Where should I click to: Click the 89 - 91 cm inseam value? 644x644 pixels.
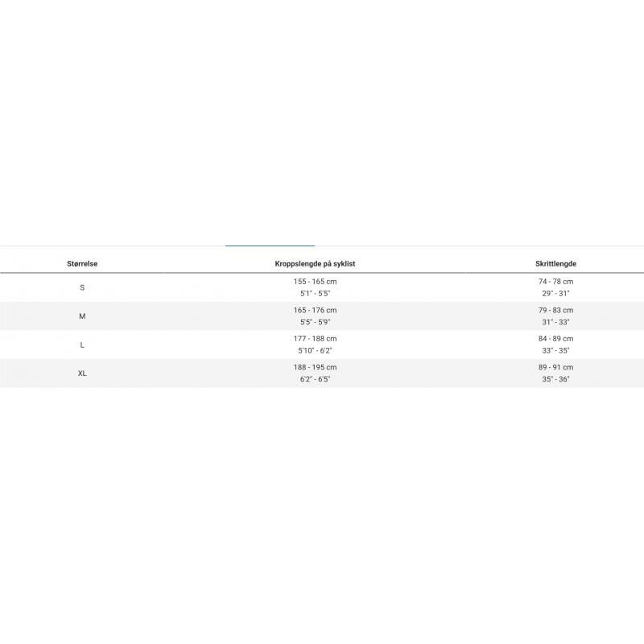click(555, 368)
